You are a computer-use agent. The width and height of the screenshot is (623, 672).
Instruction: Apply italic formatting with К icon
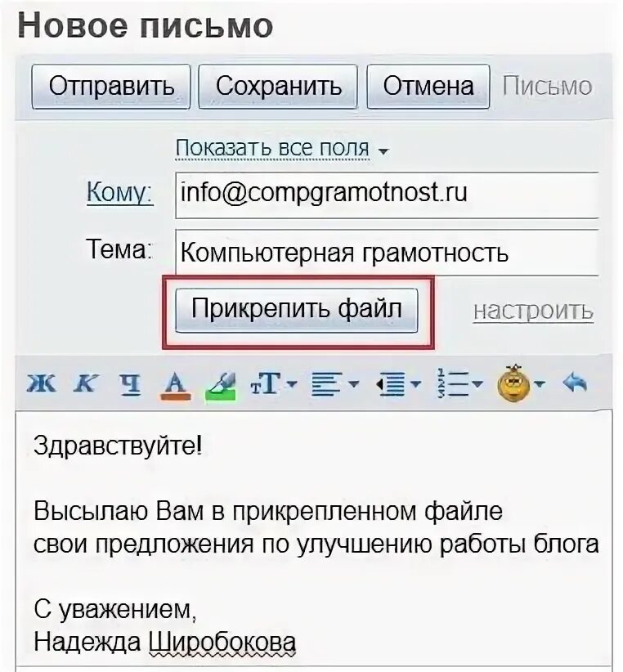[x=86, y=383]
